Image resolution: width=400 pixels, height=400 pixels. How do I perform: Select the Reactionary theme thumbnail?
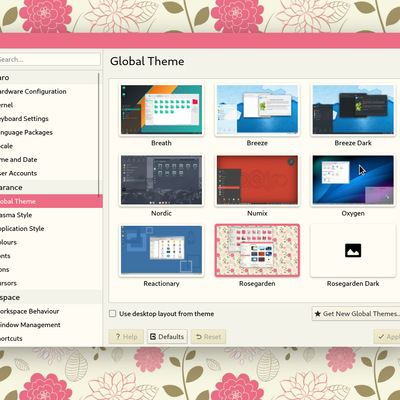161,250
